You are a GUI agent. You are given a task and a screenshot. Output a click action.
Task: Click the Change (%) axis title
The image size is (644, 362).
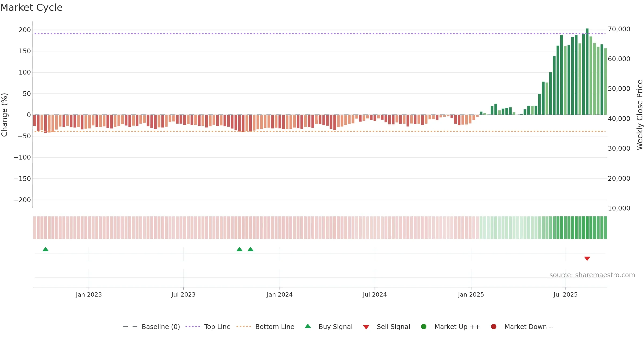(x=4, y=115)
